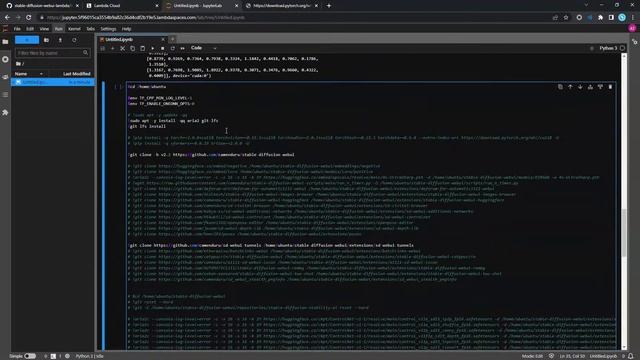Run the selected cell

[153, 48]
